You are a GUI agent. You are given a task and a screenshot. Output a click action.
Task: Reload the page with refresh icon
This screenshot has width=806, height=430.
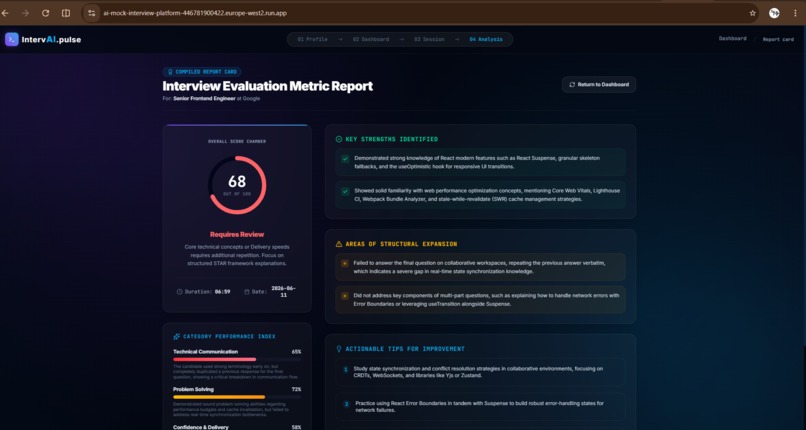45,13
